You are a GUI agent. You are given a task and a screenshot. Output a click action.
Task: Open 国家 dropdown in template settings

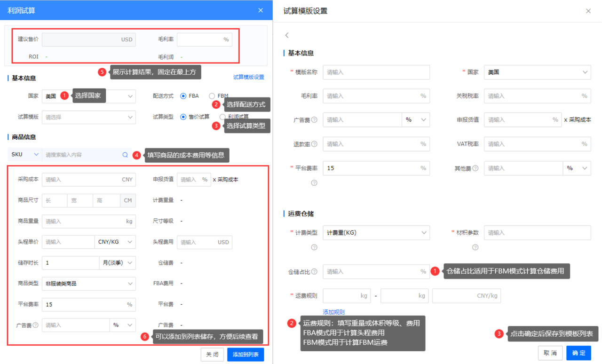[x=538, y=72]
